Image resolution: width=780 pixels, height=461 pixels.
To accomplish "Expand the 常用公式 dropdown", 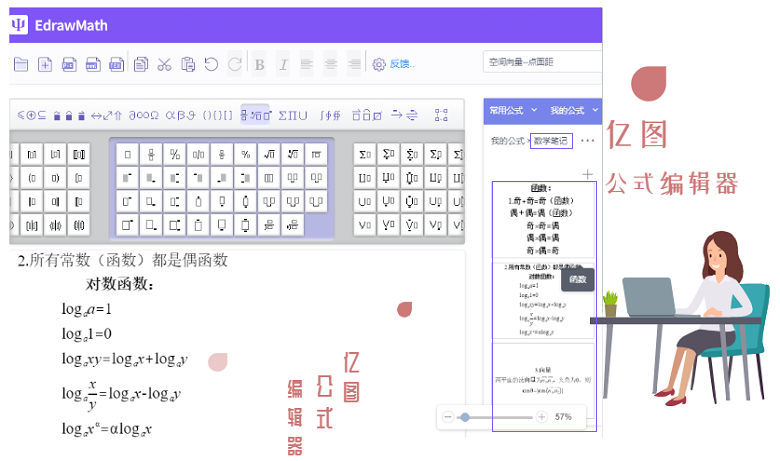I will coord(513,110).
